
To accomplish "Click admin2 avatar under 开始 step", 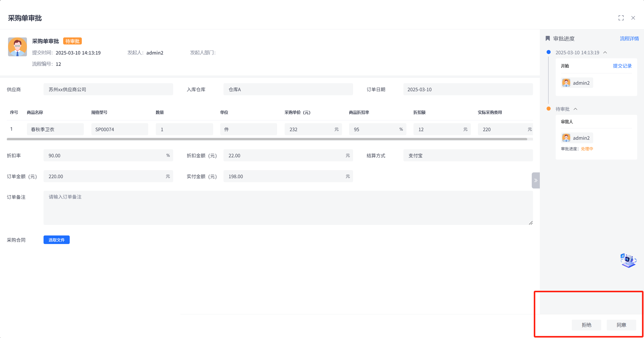I will [x=566, y=83].
